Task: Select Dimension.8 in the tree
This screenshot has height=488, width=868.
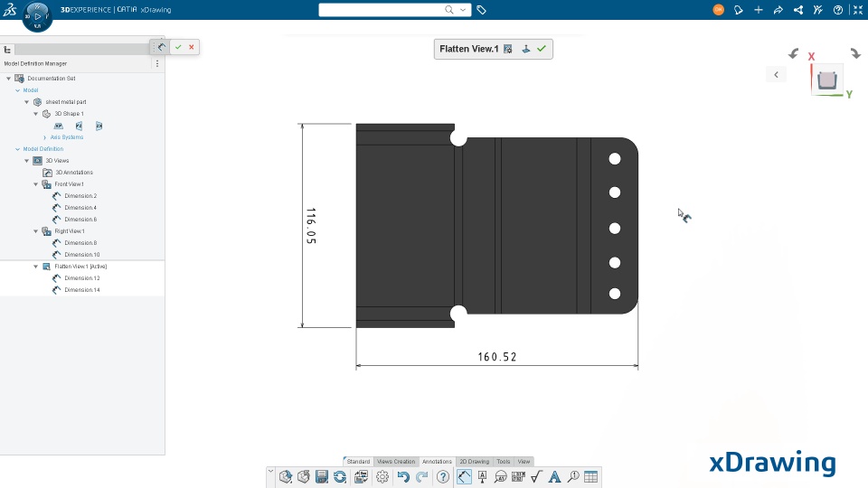Action: pos(80,243)
